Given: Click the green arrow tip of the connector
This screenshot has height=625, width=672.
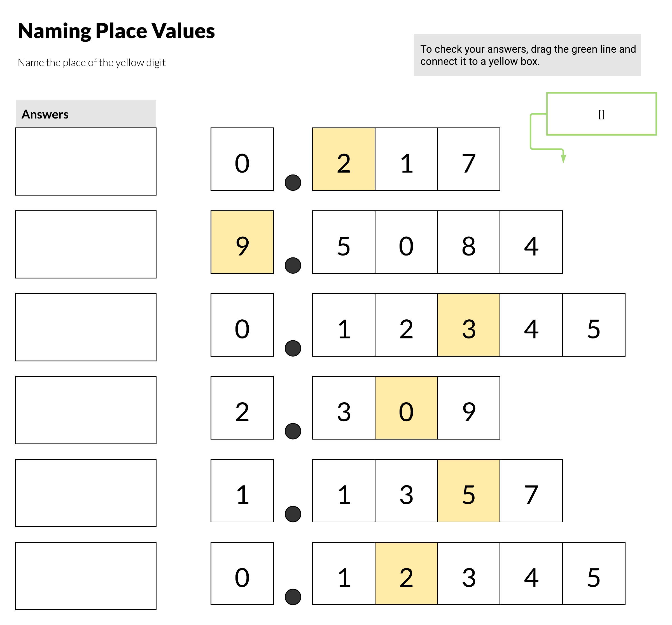Looking at the screenshot, I should click(x=563, y=159).
